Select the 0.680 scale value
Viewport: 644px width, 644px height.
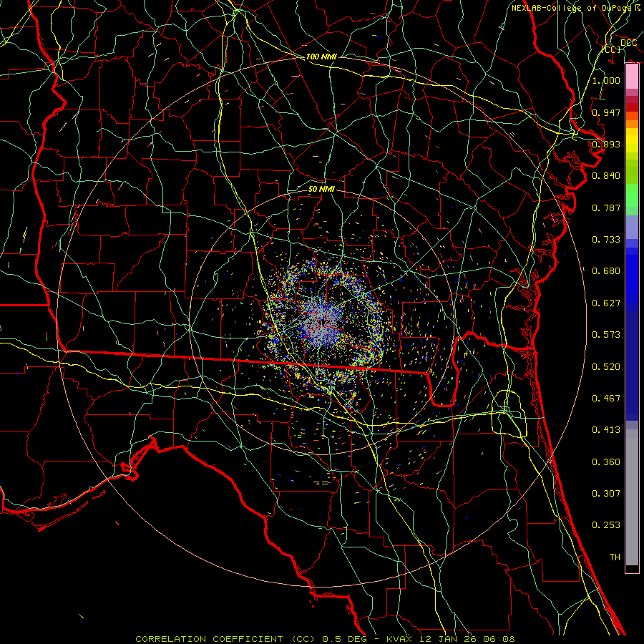pyautogui.click(x=606, y=271)
